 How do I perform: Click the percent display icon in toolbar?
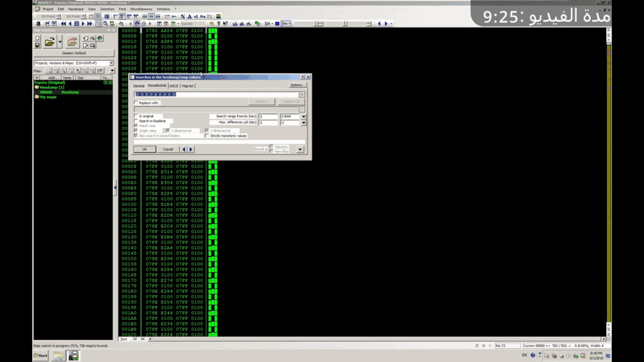183,16
